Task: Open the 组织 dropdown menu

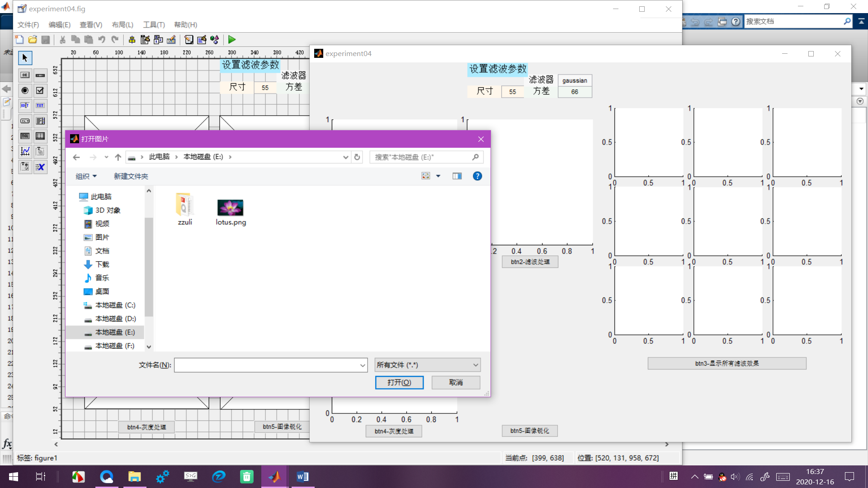Action: (x=86, y=176)
